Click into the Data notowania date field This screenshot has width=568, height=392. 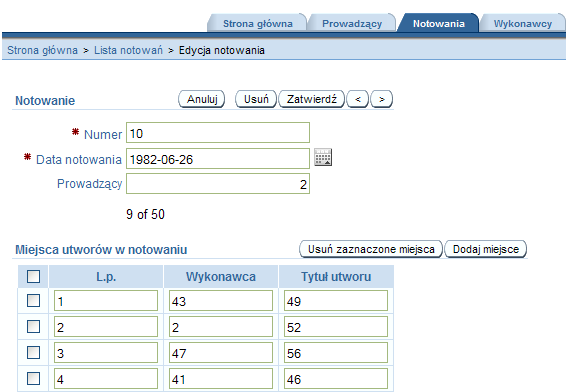pos(218,158)
